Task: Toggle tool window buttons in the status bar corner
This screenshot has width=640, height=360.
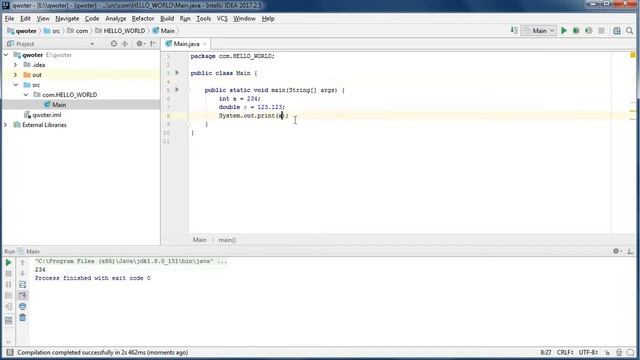Action: coord(10,352)
